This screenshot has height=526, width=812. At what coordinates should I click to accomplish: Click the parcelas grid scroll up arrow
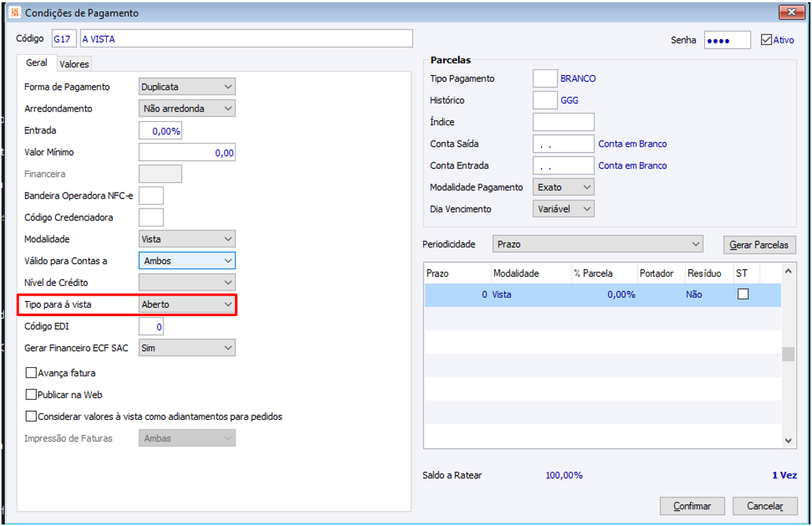coord(788,271)
